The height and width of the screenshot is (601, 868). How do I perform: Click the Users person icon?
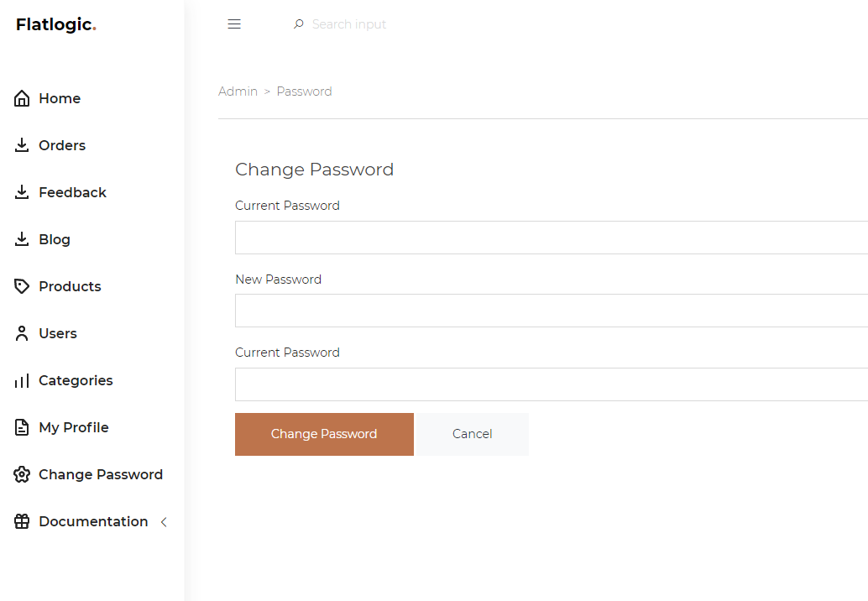[22, 333]
